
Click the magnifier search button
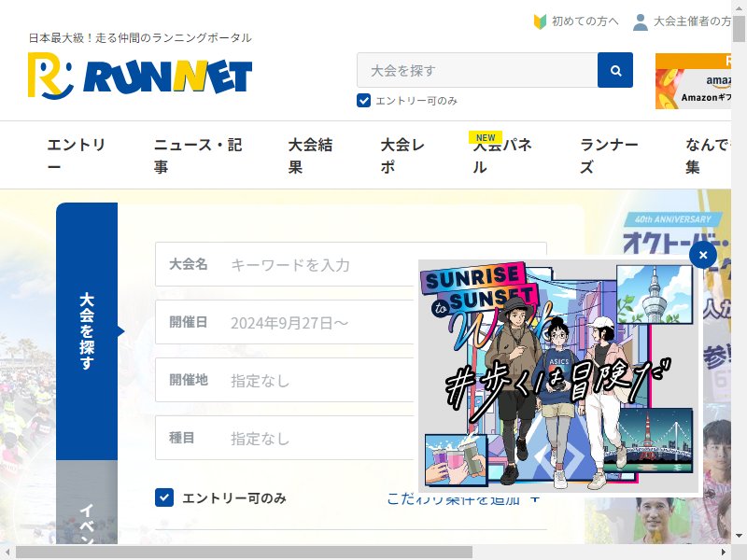[615, 71]
